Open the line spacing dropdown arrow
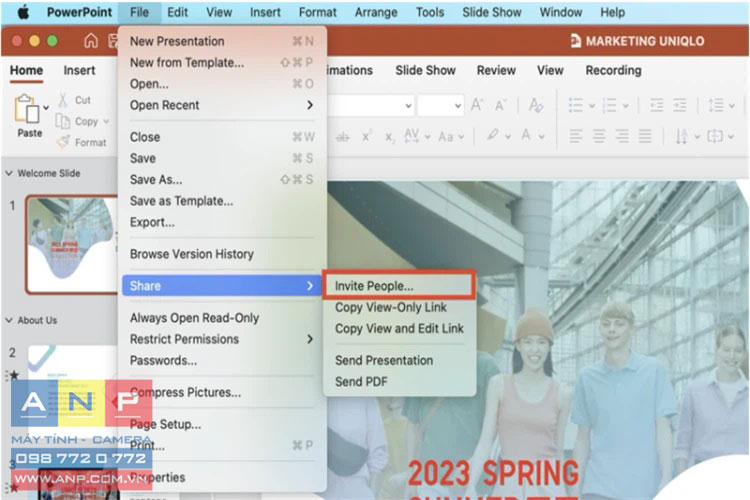Screen dimensions: 750x500 [732, 106]
